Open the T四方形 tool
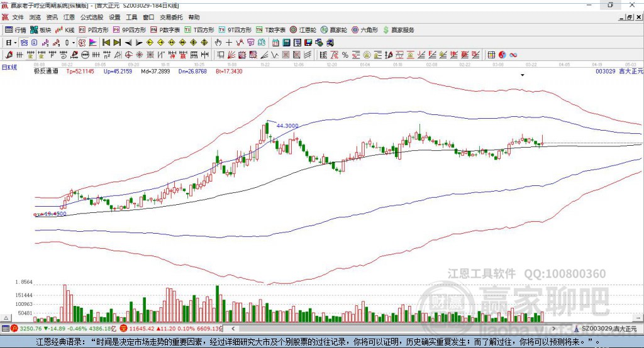This screenshot has height=348, width=644. coord(199,30)
